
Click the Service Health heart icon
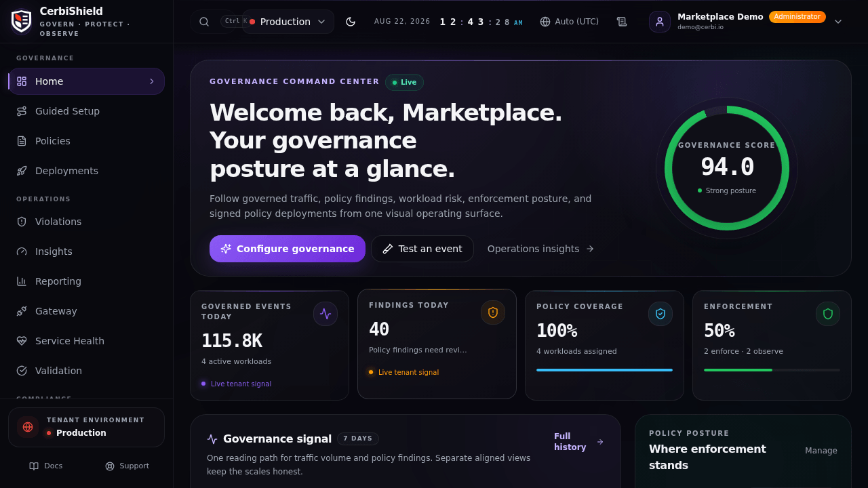click(22, 341)
